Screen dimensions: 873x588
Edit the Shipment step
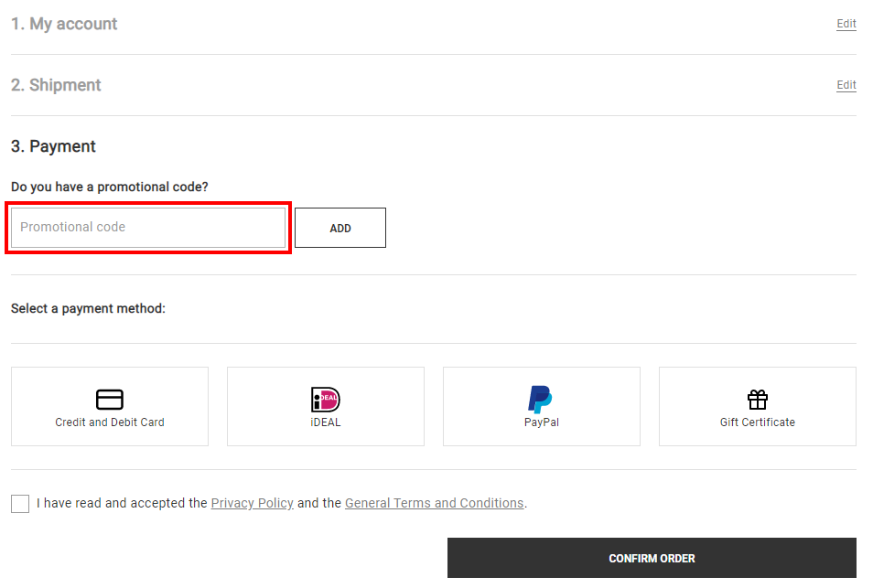tap(846, 85)
